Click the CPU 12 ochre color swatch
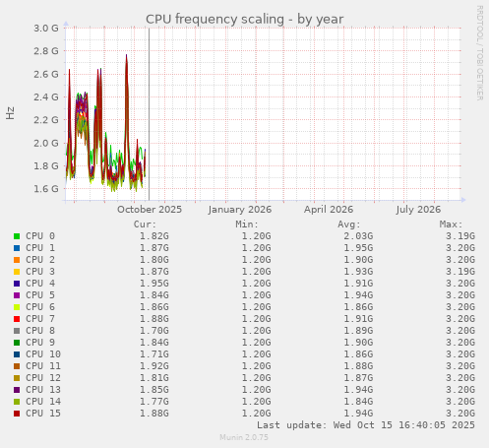 tap(17, 378)
